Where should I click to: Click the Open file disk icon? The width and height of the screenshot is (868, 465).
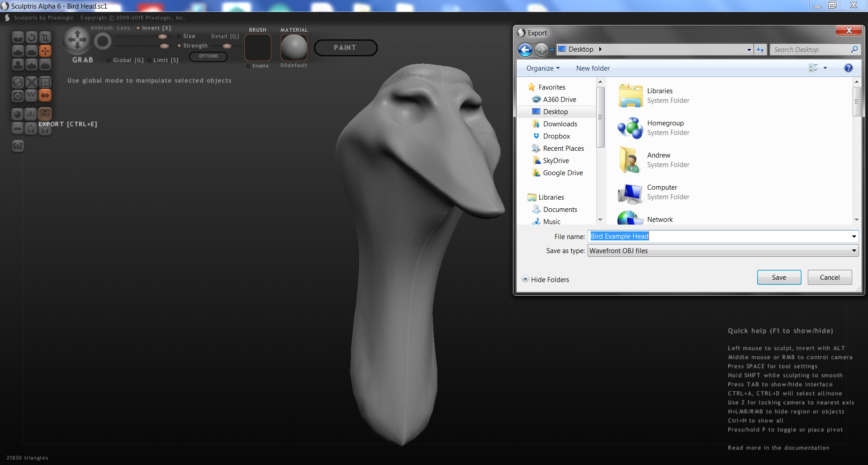point(31,129)
